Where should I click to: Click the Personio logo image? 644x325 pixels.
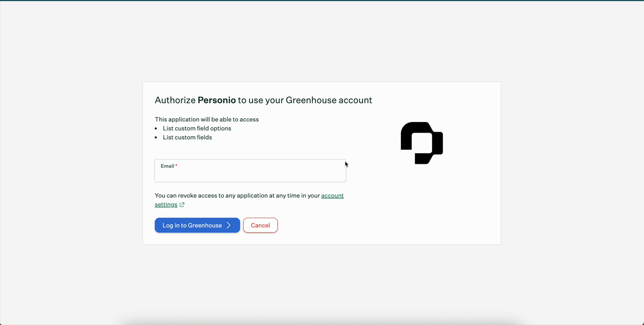422,143
